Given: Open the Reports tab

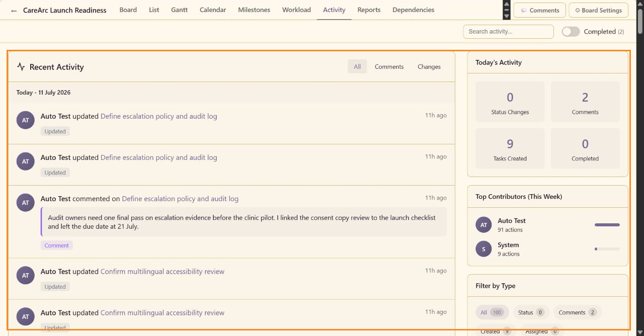Looking at the screenshot, I should point(369,10).
